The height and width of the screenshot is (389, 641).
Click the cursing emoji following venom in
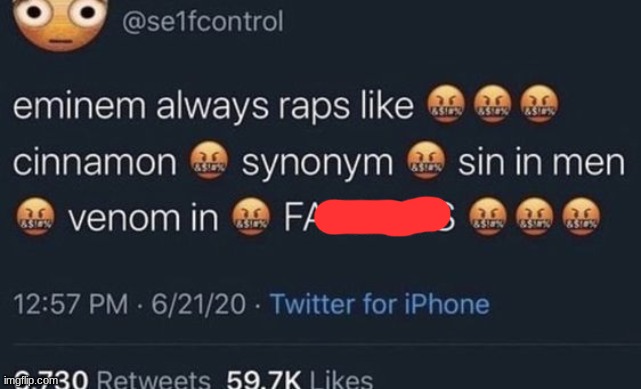pyautogui.click(x=251, y=217)
